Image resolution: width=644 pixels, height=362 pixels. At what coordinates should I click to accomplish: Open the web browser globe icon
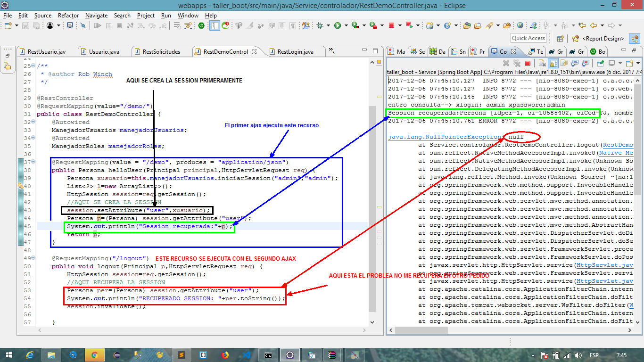pyautogui.click(x=520, y=25)
